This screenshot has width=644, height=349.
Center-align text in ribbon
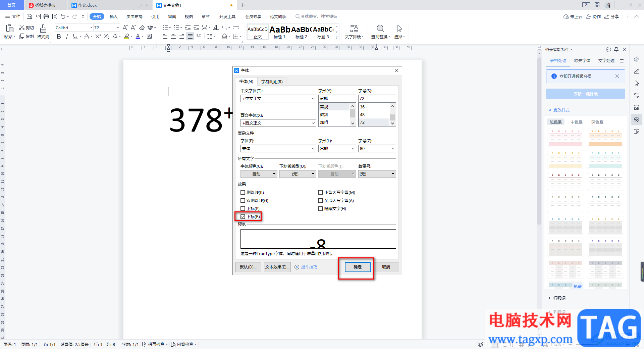click(x=173, y=36)
